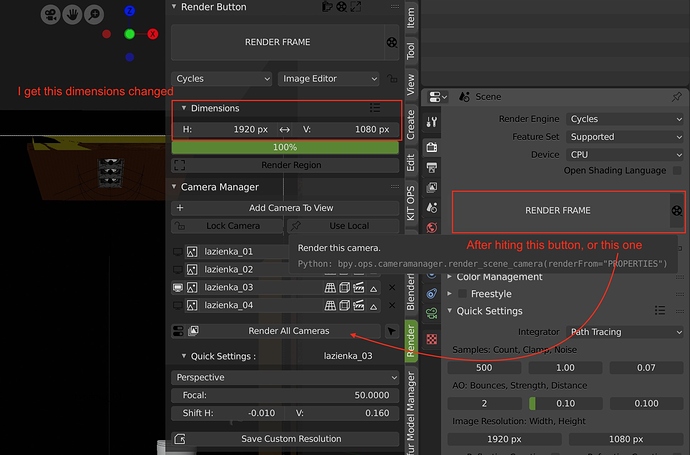The image size is (690, 455).
Task: Click animation reel icon beside Properties RENDER FRAME
Action: click(677, 211)
